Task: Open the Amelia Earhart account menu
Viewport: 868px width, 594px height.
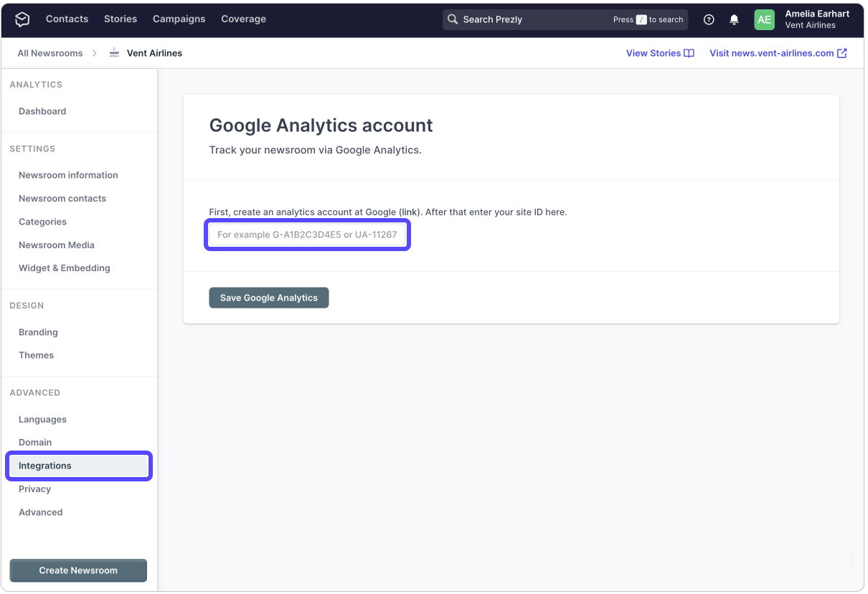Action: tap(817, 19)
